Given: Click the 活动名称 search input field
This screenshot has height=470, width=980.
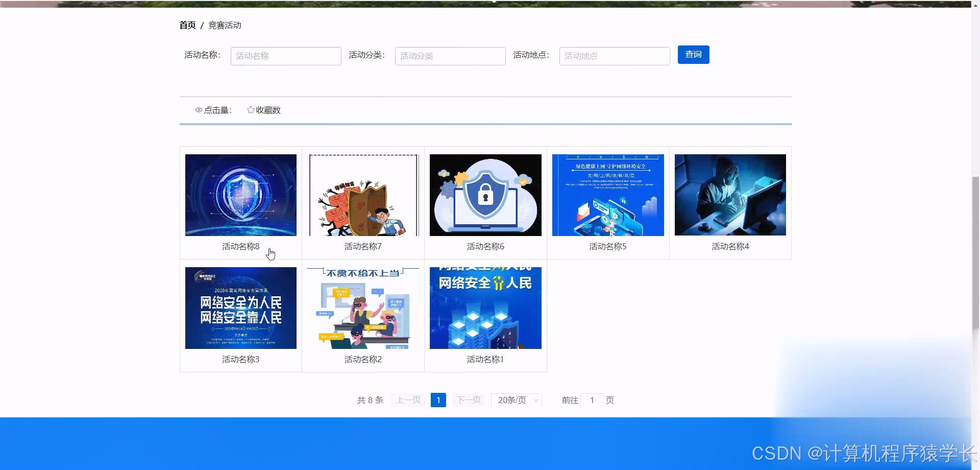Looking at the screenshot, I should (x=286, y=56).
